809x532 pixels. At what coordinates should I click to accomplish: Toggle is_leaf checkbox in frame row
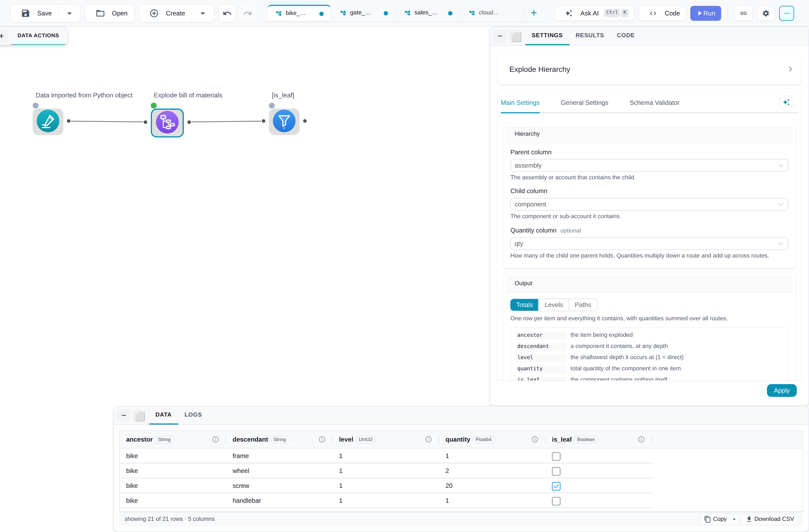click(x=556, y=456)
